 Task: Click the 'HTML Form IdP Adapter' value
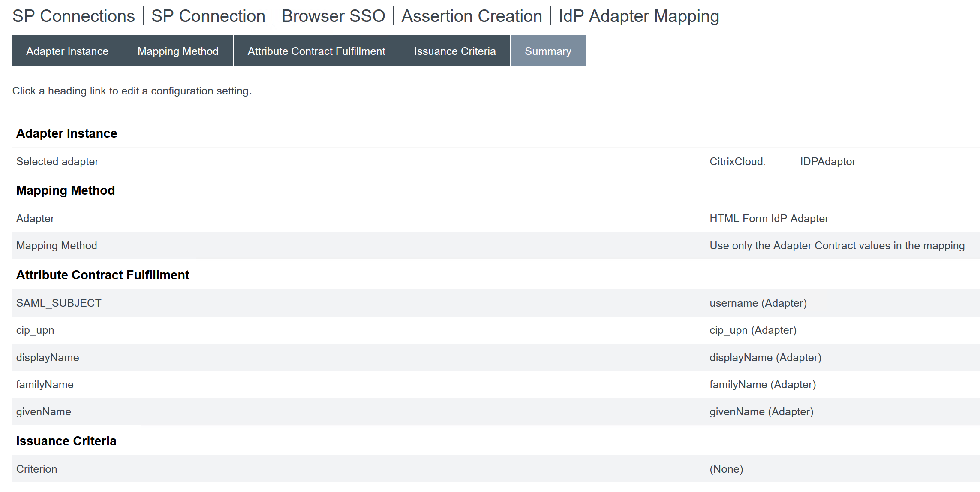tap(769, 219)
